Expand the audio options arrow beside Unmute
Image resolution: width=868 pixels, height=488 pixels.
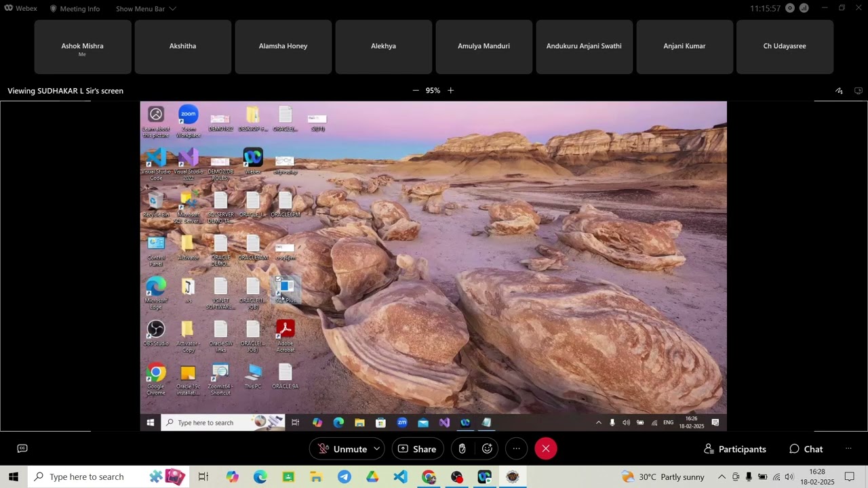point(376,449)
